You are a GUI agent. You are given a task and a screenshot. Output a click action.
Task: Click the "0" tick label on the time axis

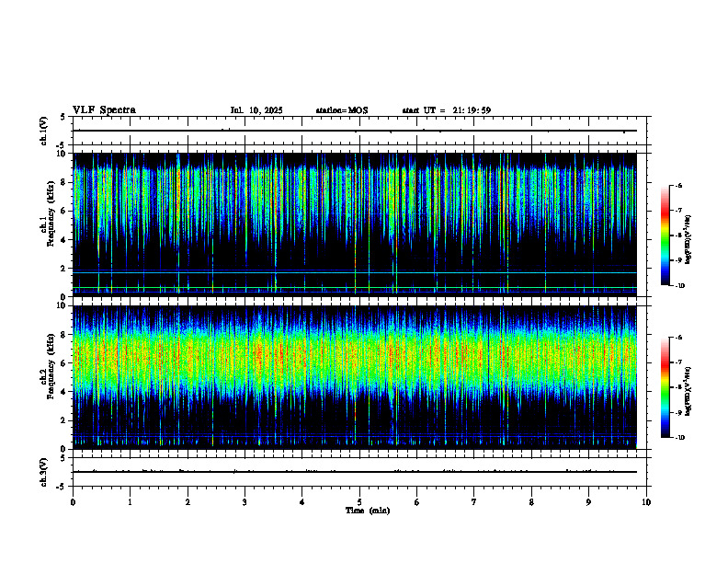[73, 502]
